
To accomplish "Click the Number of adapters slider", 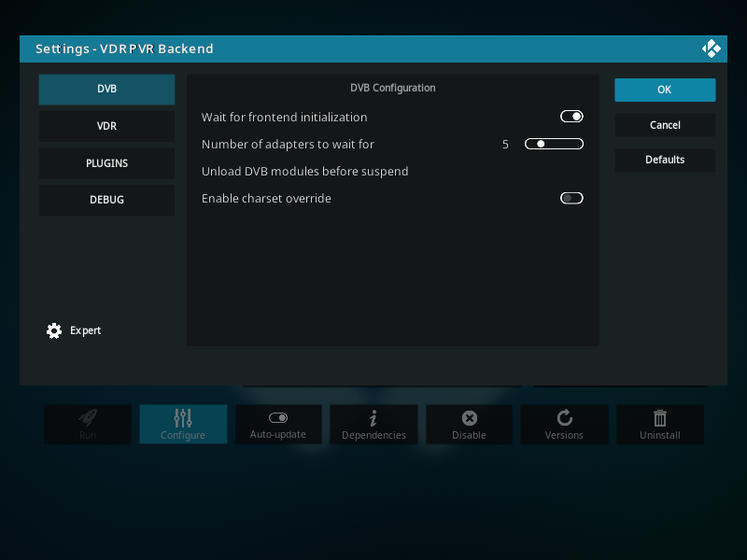I will pos(554,144).
